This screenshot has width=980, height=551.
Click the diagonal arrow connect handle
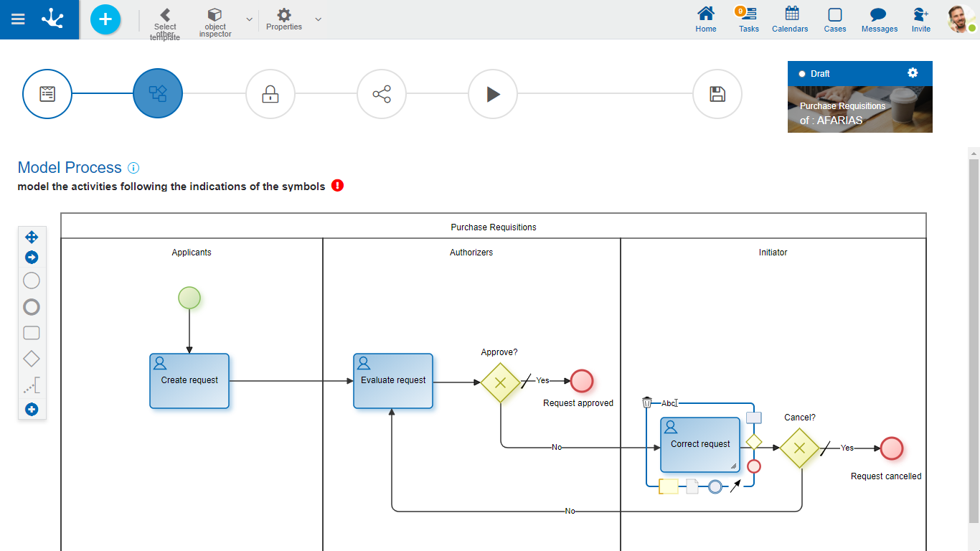[735, 486]
